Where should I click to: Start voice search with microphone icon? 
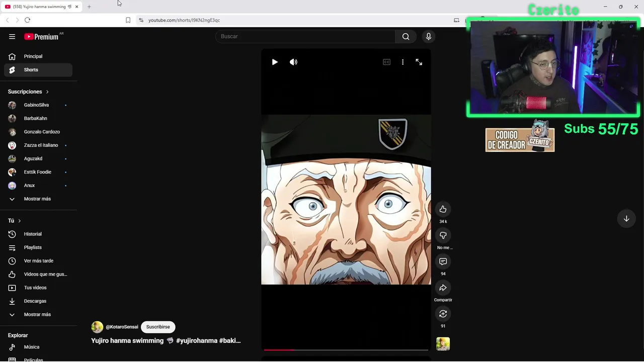[429, 36]
